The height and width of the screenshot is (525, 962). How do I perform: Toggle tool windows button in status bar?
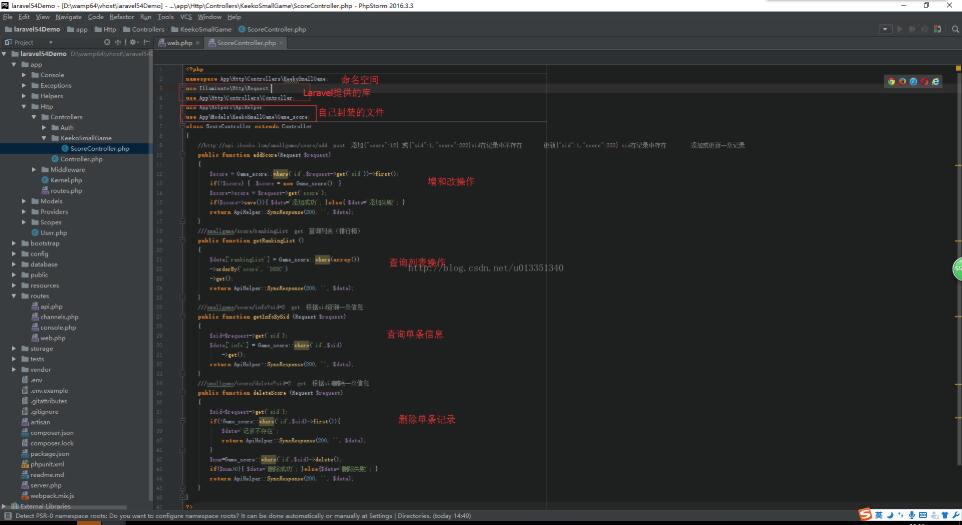(x=7, y=516)
